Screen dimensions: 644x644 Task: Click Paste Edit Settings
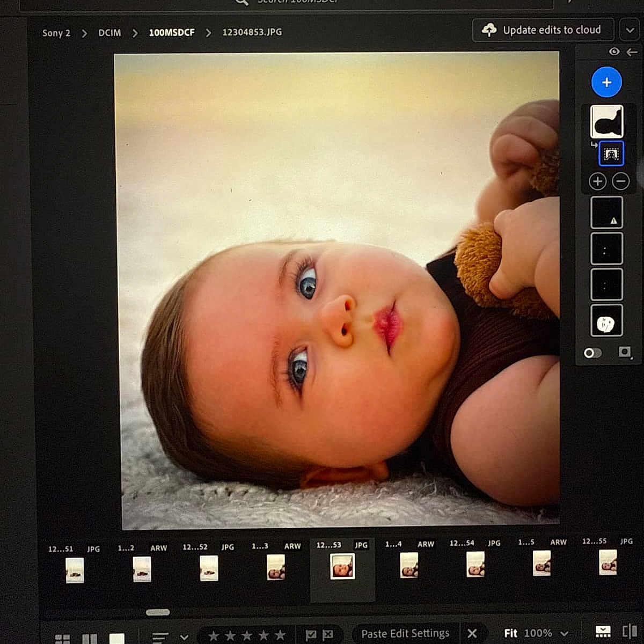tap(405, 634)
